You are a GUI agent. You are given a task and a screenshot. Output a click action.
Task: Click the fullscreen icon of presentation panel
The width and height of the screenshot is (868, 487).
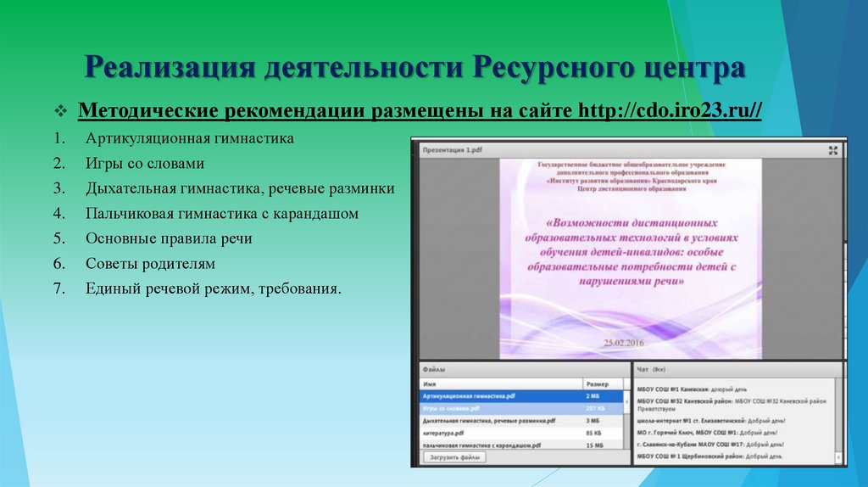(834, 149)
